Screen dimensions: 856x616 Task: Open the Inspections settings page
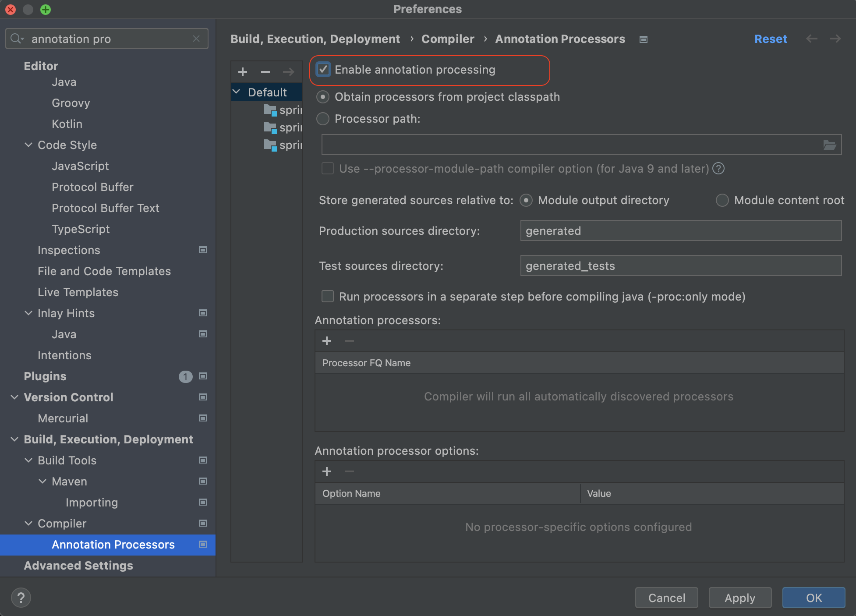69,250
